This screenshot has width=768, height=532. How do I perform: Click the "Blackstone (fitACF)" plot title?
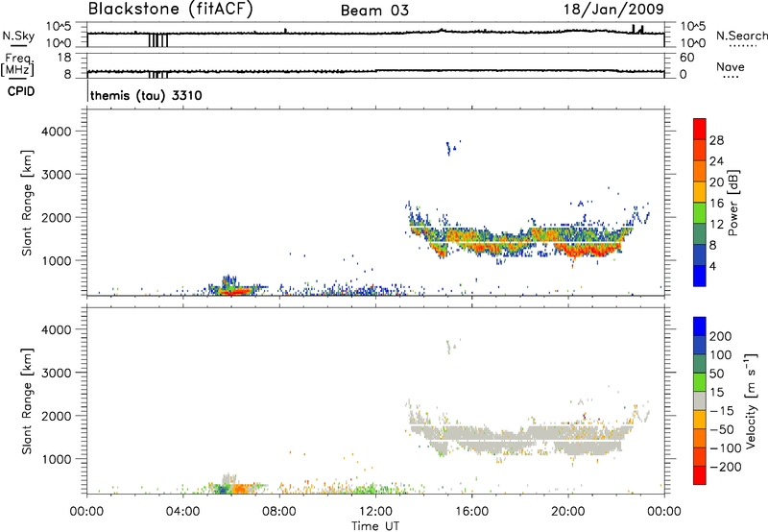point(171,9)
